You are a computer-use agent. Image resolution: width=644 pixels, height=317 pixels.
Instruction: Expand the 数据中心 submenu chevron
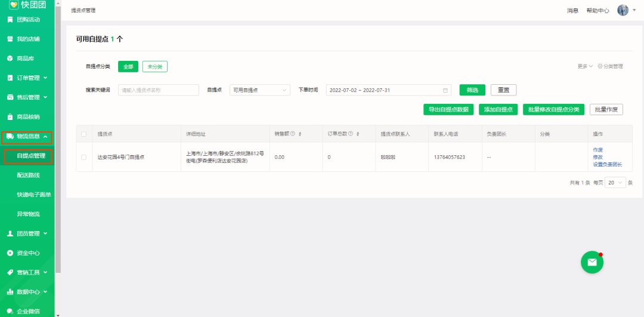(x=45, y=292)
